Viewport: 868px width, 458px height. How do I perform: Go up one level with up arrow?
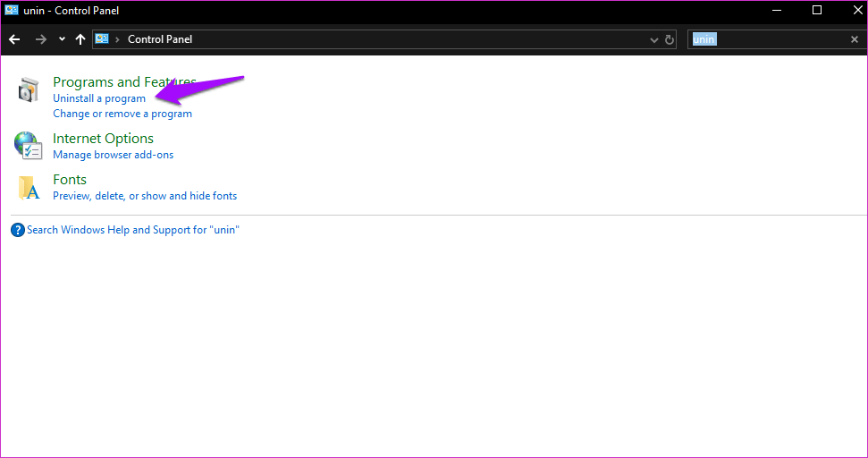(x=80, y=39)
